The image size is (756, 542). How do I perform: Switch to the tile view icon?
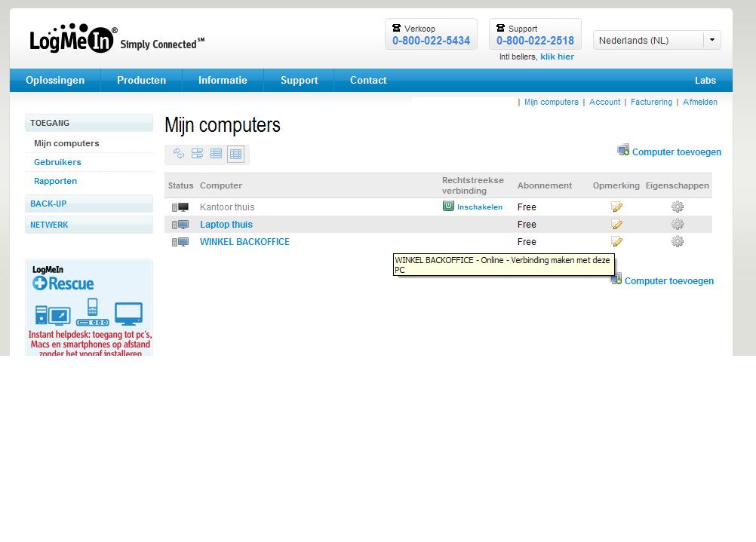tap(197, 154)
